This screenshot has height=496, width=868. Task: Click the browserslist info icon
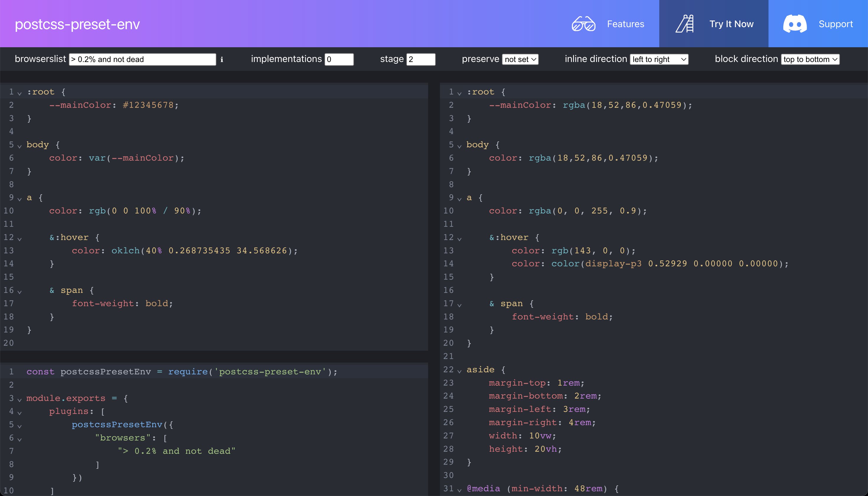point(222,60)
